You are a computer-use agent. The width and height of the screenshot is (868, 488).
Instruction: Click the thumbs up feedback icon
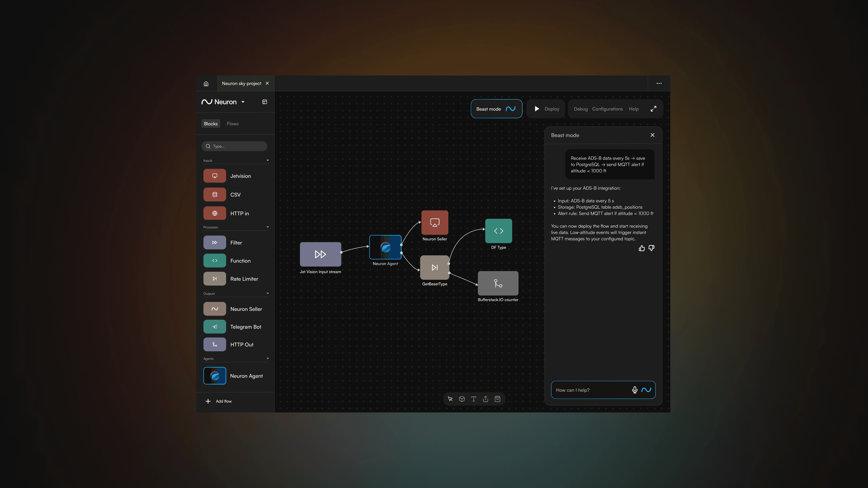click(642, 248)
